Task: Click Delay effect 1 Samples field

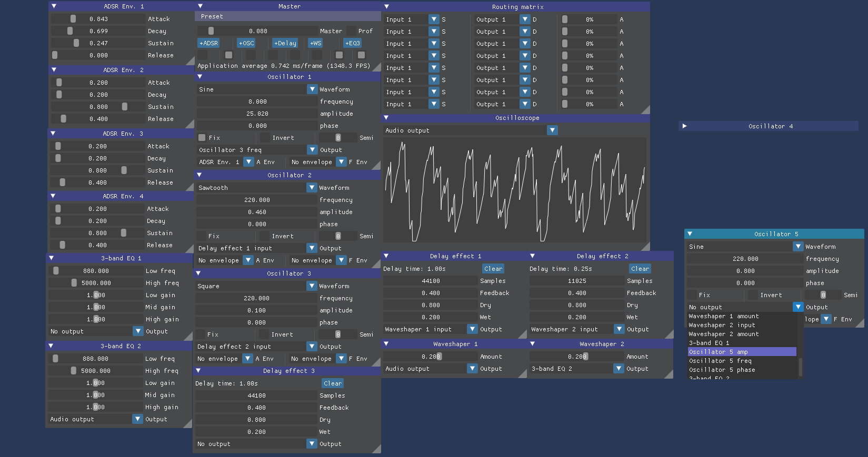Action: pos(431,281)
